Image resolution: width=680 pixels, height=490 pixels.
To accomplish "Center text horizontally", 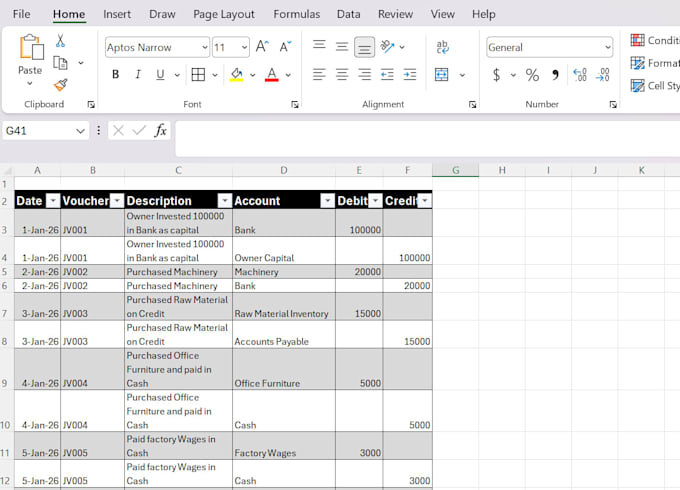I will pyautogui.click(x=342, y=75).
